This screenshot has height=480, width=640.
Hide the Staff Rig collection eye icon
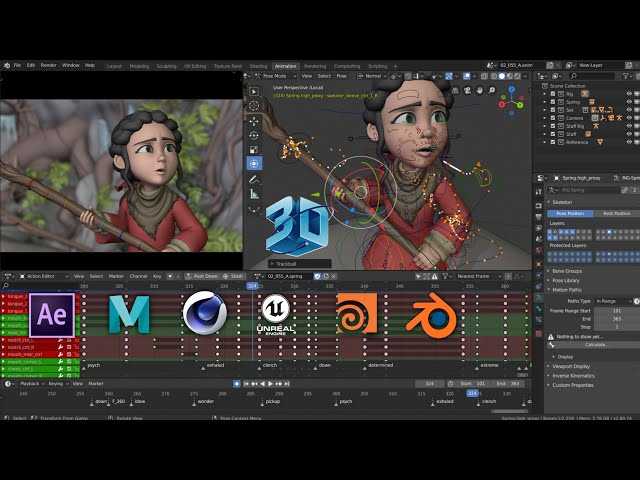(629, 126)
